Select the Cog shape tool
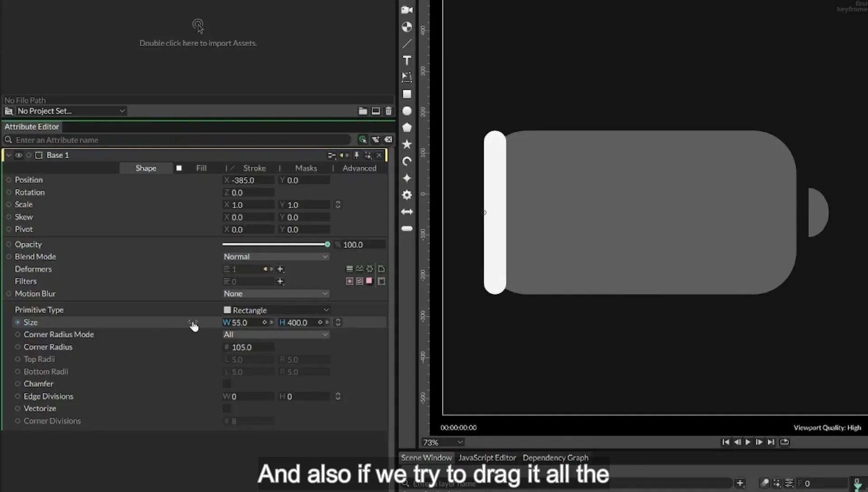Viewport: 868px width, 492px height. click(x=407, y=195)
